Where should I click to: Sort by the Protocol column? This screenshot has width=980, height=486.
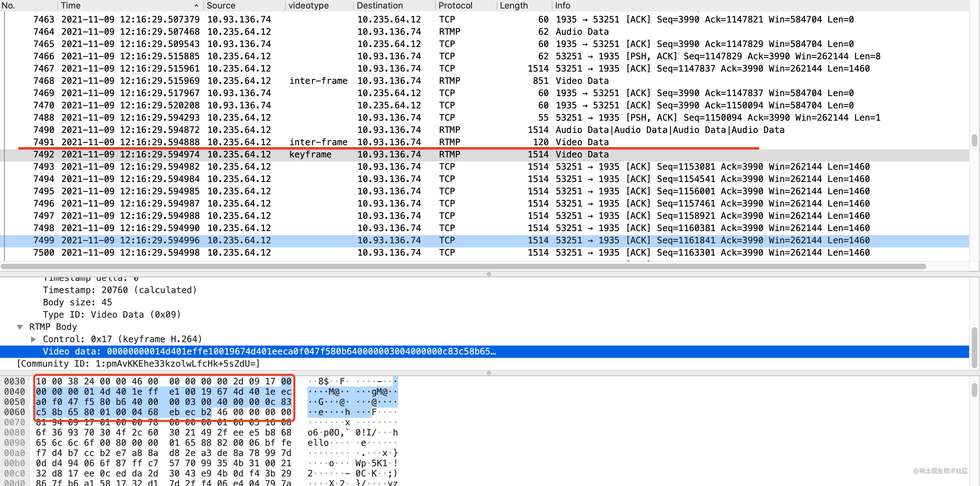coord(455,5)
